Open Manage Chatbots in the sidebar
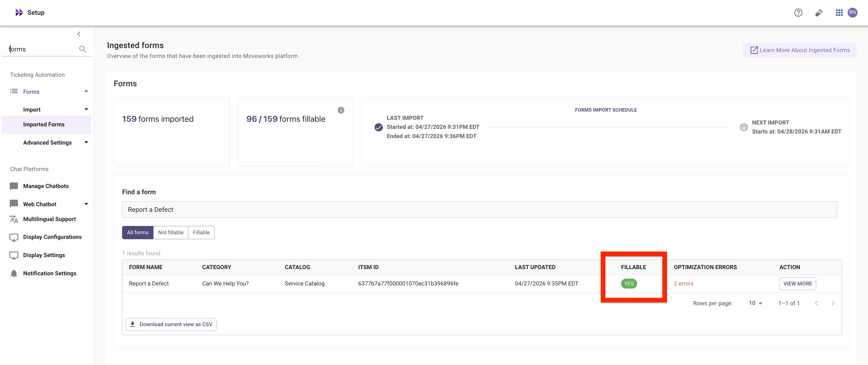 click(46, 186)
